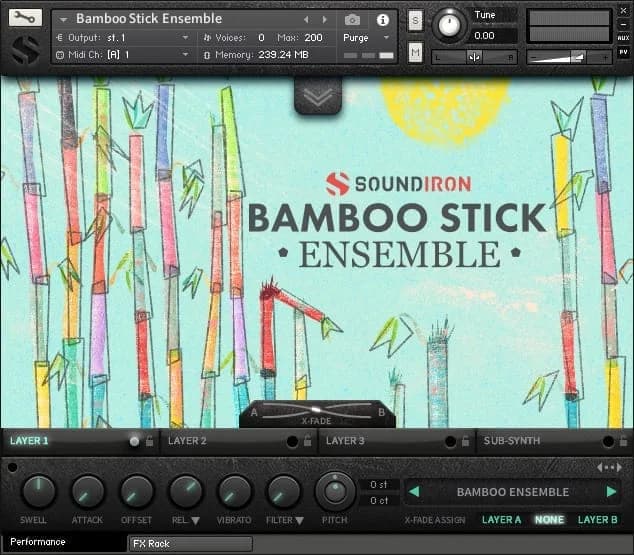Click the FILTER knob
This screenshot has width=634, height=555.
[283, 492]
